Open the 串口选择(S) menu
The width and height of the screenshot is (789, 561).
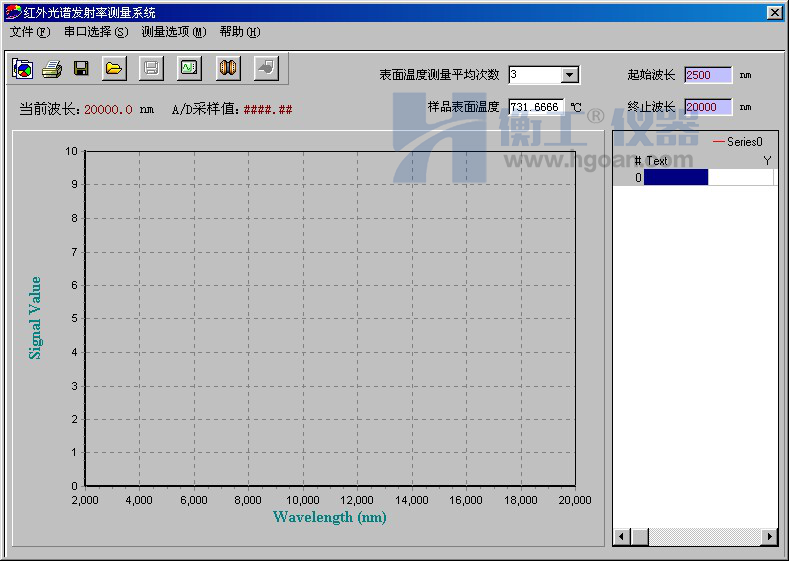[96, 32]
